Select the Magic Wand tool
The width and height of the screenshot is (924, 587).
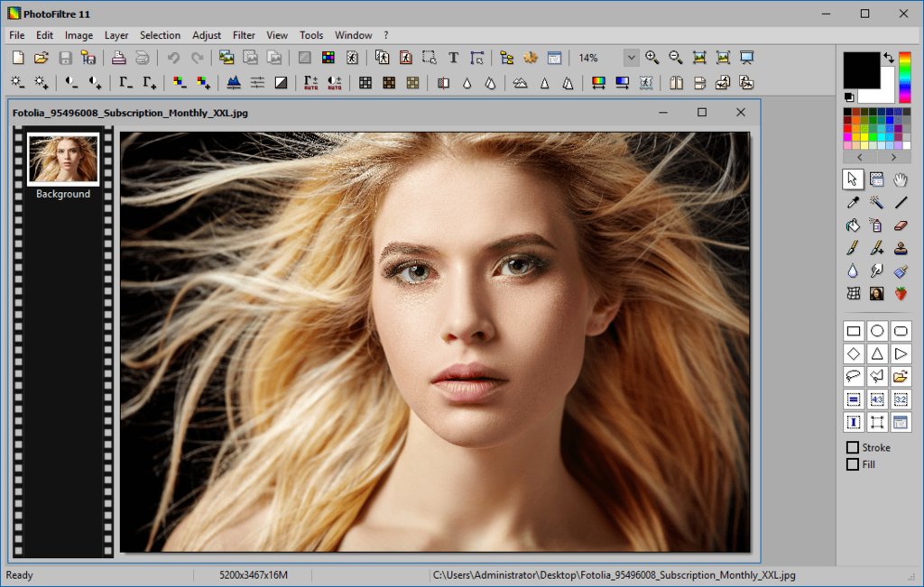(876, 203)
